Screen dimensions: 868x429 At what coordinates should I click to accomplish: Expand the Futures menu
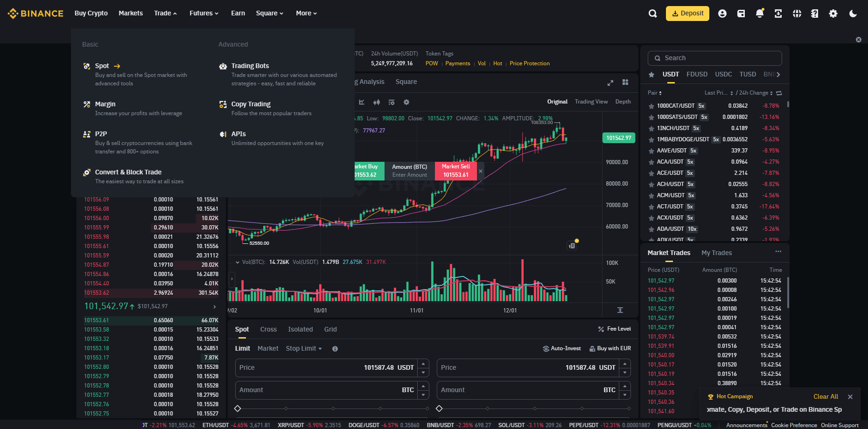(204, 13)
